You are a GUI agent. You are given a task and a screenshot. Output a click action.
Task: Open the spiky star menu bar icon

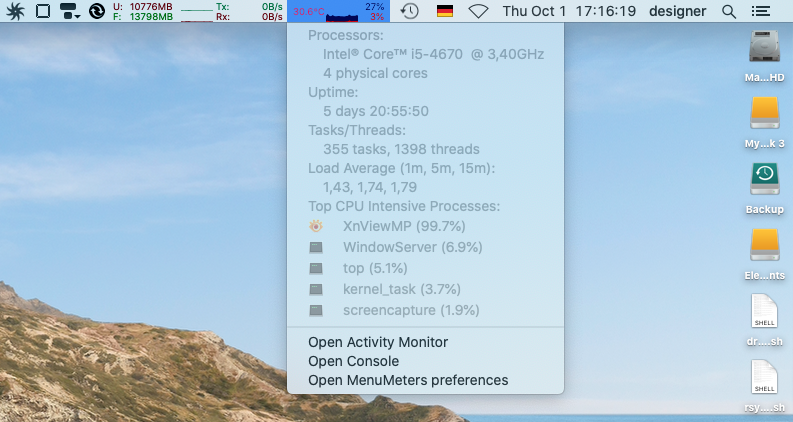click(15, 11)
